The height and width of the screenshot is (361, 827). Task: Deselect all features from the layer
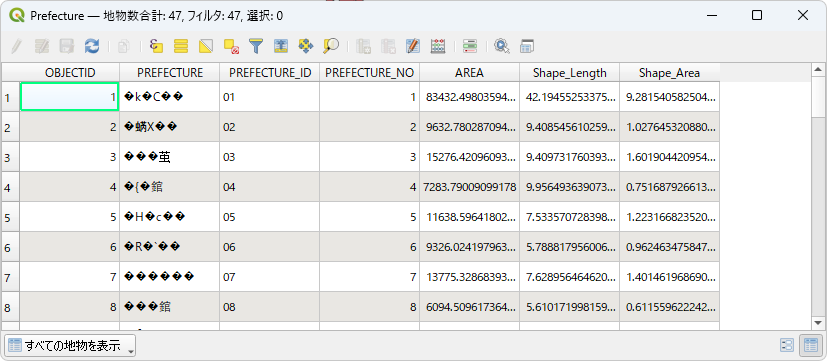click(231, 46)
